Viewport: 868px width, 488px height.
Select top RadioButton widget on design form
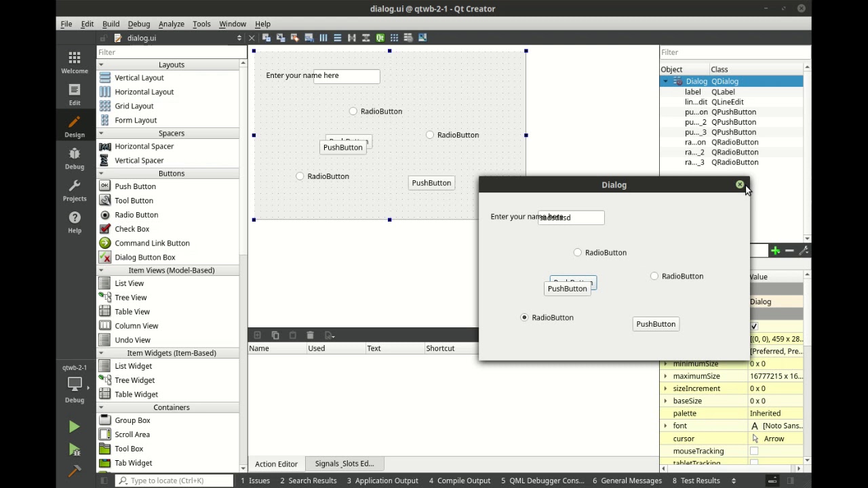[x=376, y=111]
